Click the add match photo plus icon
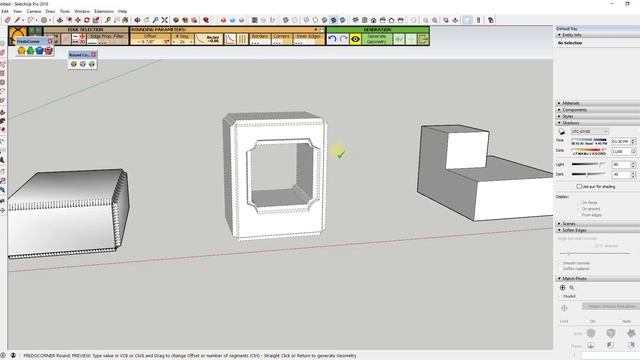640x360 pixels. [562, 288]
